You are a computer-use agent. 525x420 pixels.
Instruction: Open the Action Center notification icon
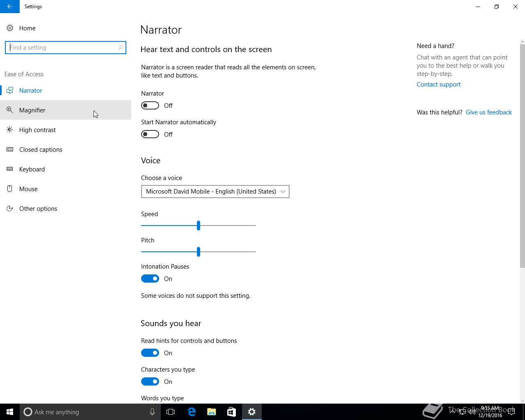click(511, 412)
